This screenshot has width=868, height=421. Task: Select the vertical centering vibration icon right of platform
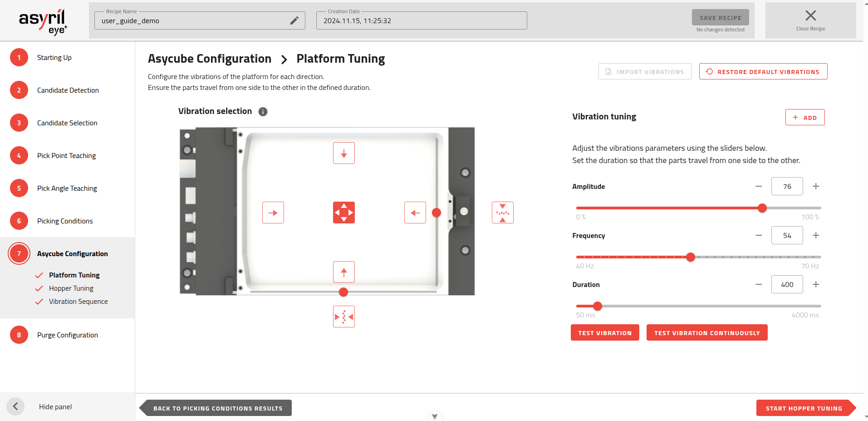(x=503, y=213)
